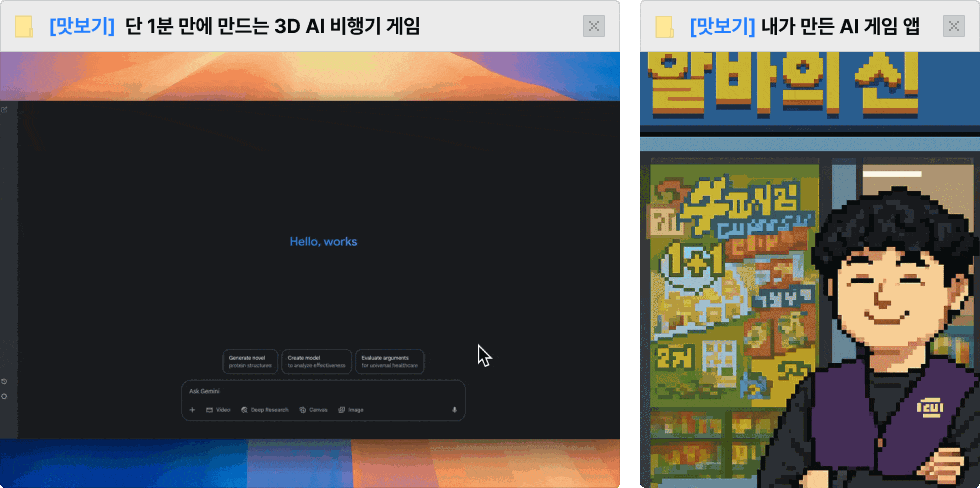Choose the 'Create model to analyze effectiveness' suggestion
This screenshot has height=488, width=980.
tap(316, 362)
